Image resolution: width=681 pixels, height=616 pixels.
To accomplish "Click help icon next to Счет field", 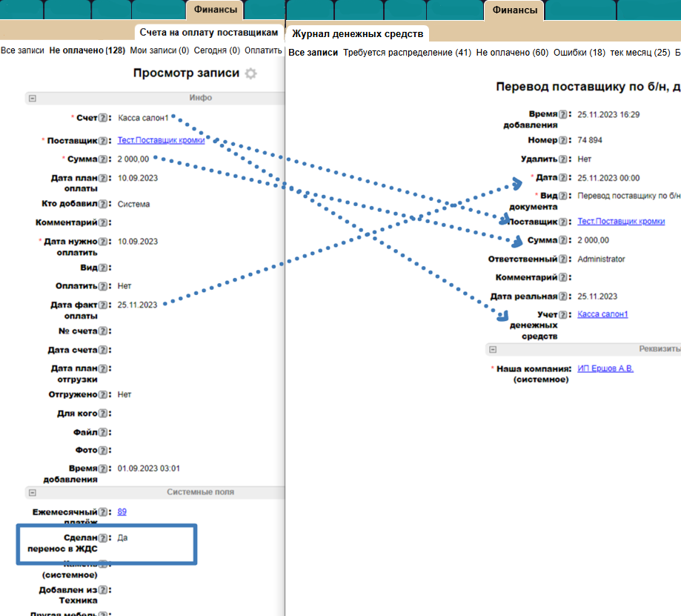I will coord(104,118).
